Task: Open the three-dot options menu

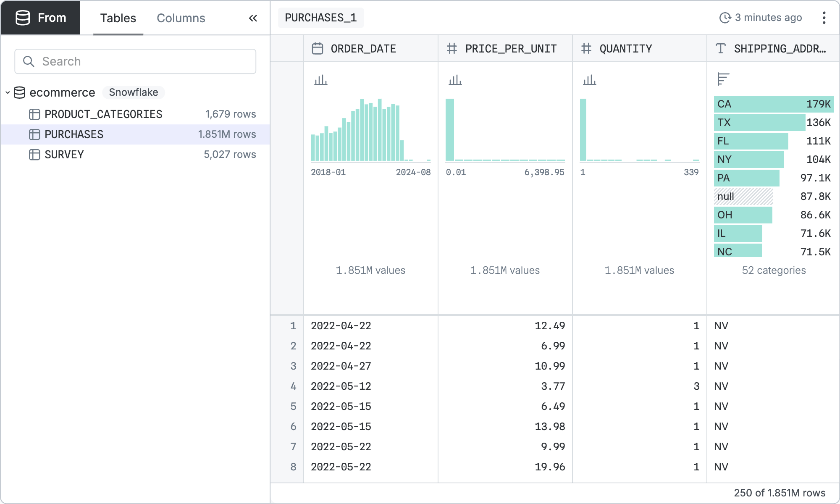Action: (824, 18)
